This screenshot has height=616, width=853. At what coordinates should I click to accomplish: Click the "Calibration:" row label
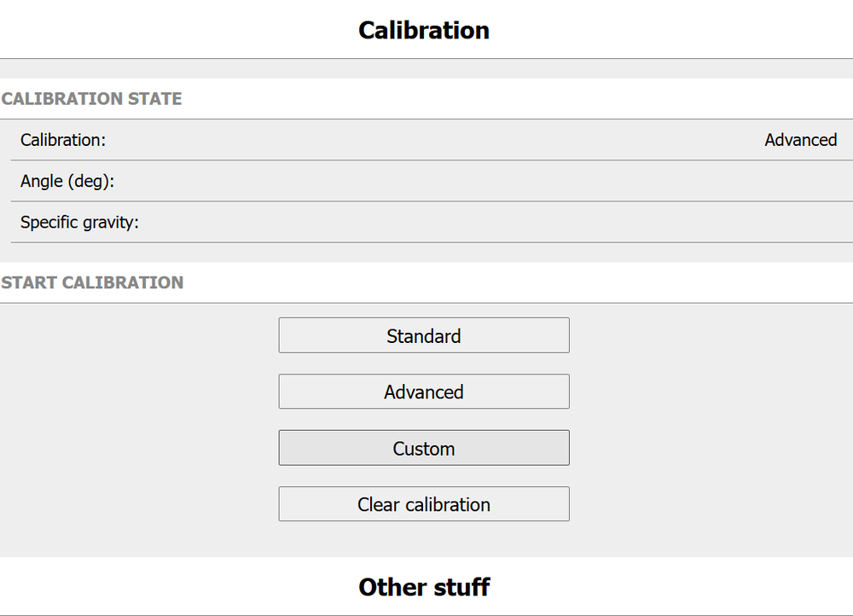[x=63, y=140]
